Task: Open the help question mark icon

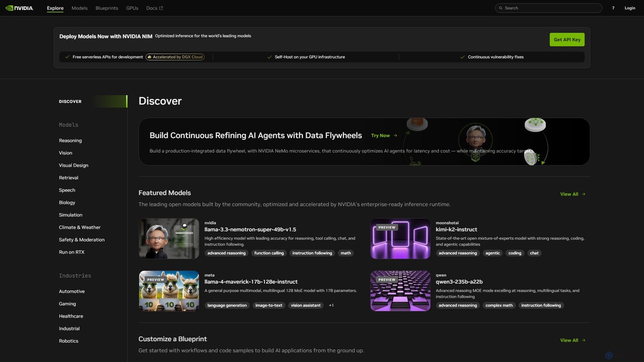Action: coord(613,8)
